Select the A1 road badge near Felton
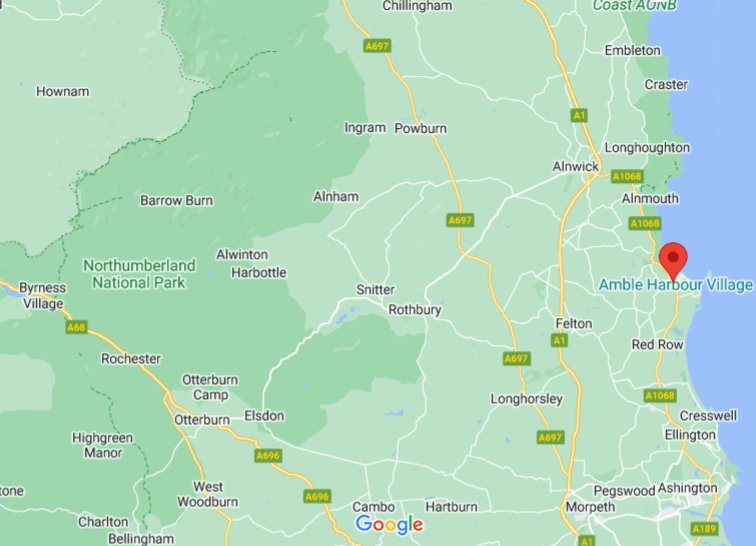 [x=559, y=341]
